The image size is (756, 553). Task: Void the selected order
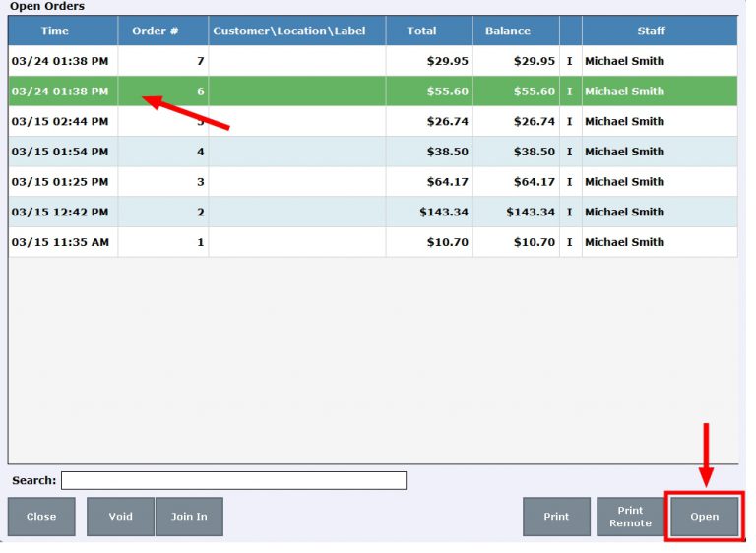[120, 517]
